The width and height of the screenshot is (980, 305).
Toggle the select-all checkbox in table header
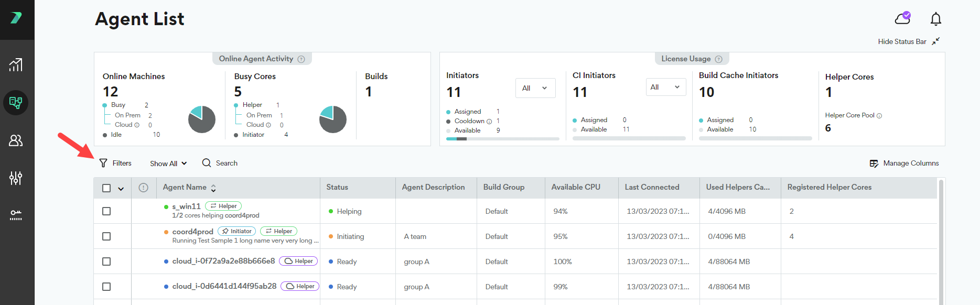106,188
